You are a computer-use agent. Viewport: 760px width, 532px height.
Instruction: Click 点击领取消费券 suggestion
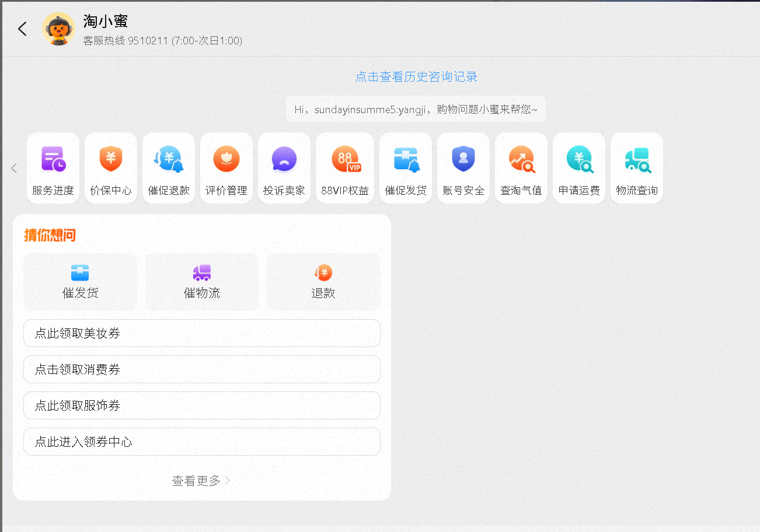(x=202, y=369)
